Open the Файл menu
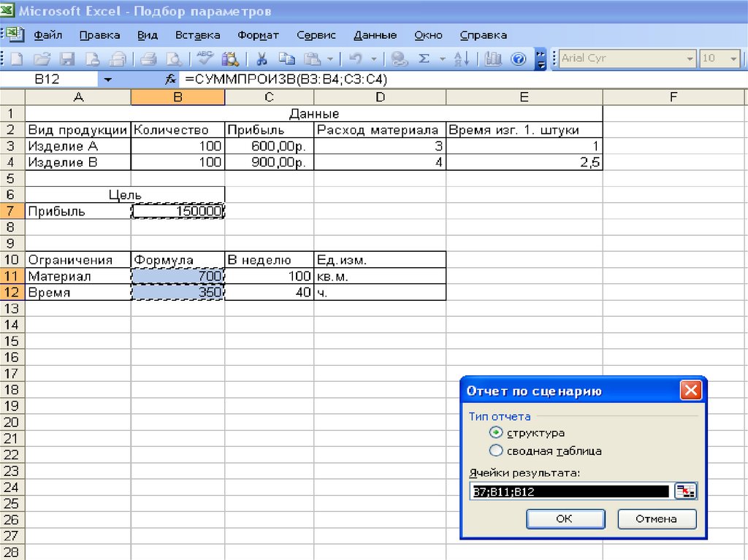The image size is (748, 560). pyautogui.click(x=48, y=35)
